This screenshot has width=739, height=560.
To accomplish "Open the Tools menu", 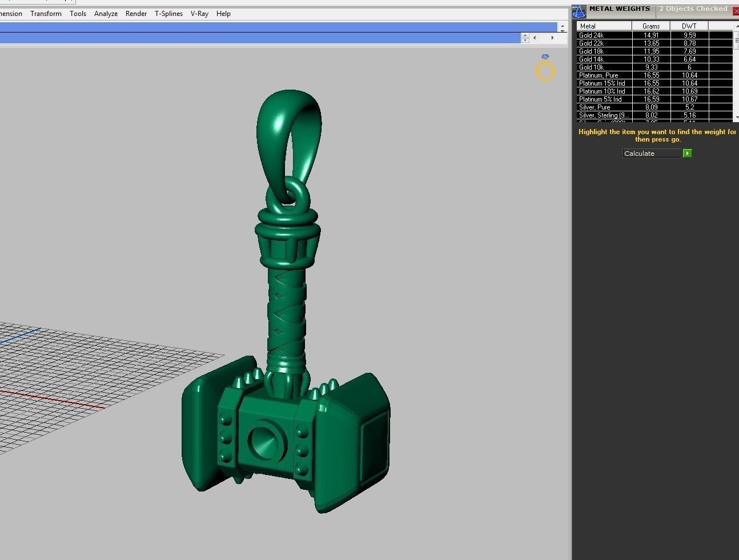I will tap(78, 14).
